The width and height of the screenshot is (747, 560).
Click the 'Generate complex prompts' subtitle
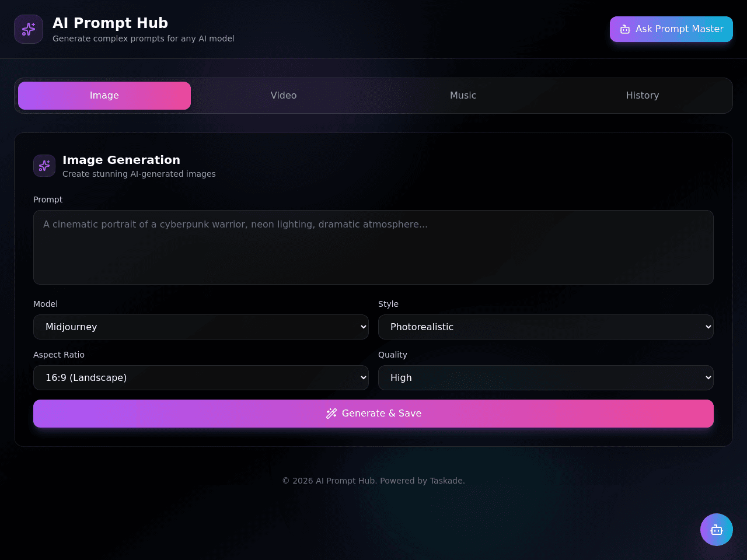[144, 38]
